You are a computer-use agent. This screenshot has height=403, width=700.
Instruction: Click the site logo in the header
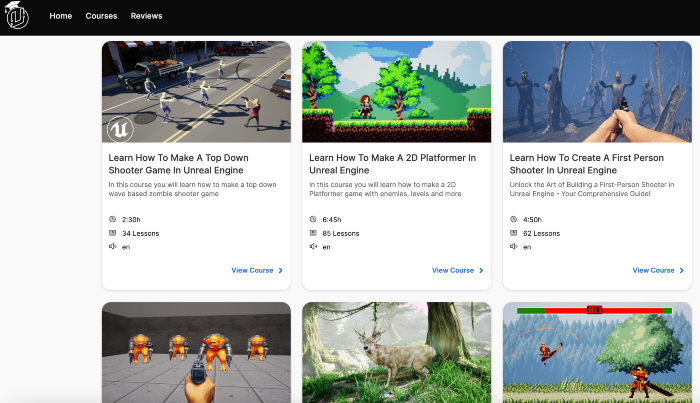pos(17,15)
